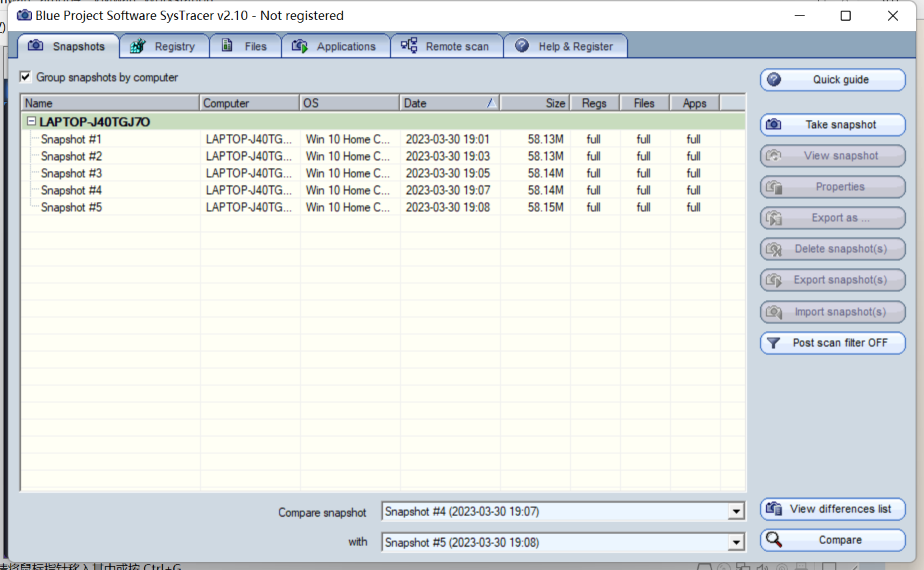
Task: Open the Registry tab
Action: (164, 46)
